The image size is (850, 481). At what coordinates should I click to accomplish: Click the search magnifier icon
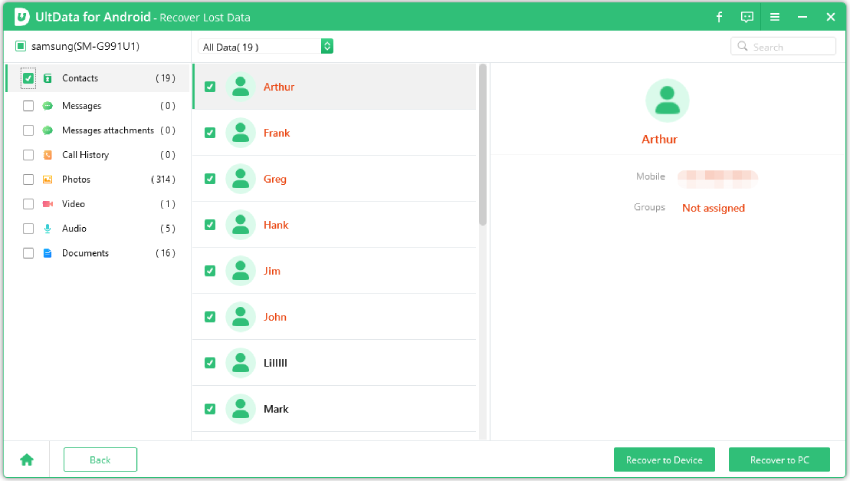click(743, 47)
